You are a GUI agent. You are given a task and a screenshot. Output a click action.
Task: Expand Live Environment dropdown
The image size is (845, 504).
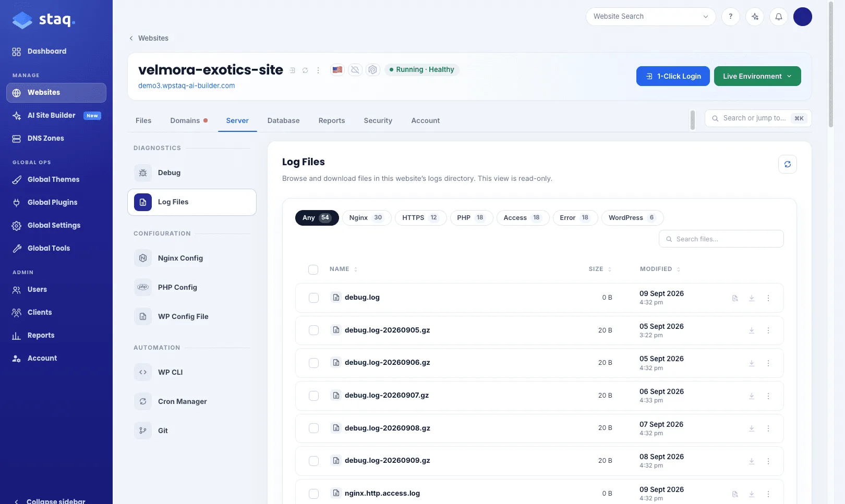click(x=757, y=76)
